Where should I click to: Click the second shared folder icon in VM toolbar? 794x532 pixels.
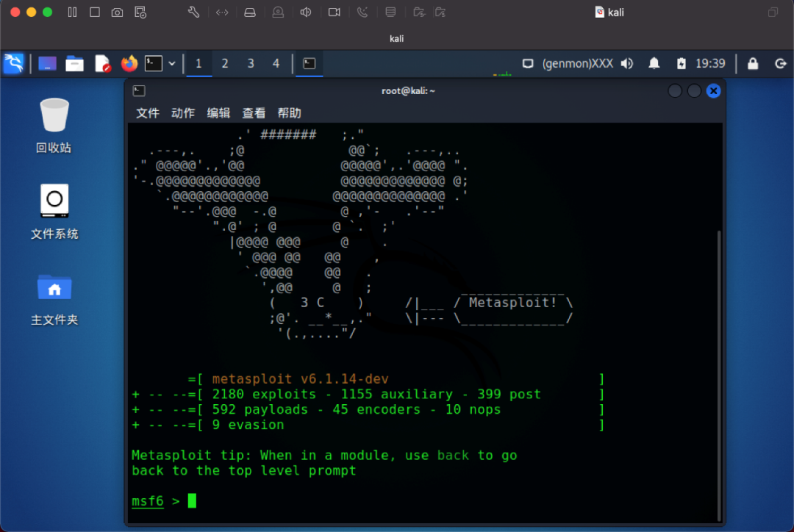[x=440, y=12]
